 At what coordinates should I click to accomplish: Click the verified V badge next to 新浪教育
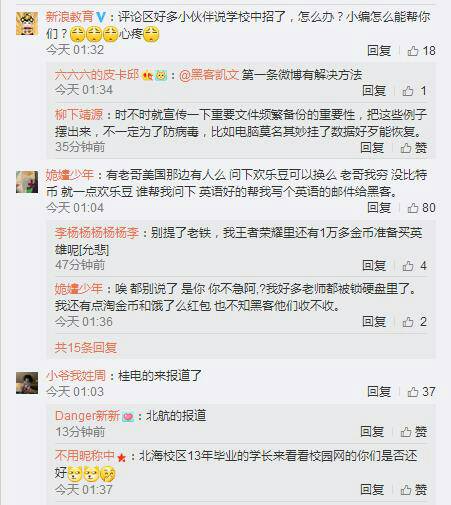tap(101, 17)
